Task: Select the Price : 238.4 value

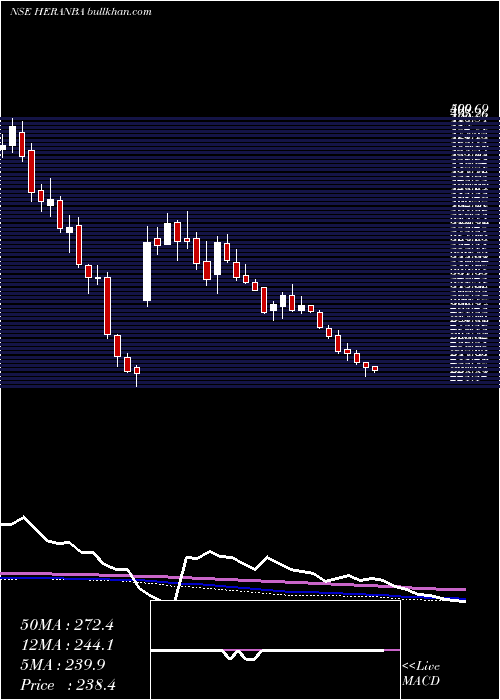Action: pos(68,685)
